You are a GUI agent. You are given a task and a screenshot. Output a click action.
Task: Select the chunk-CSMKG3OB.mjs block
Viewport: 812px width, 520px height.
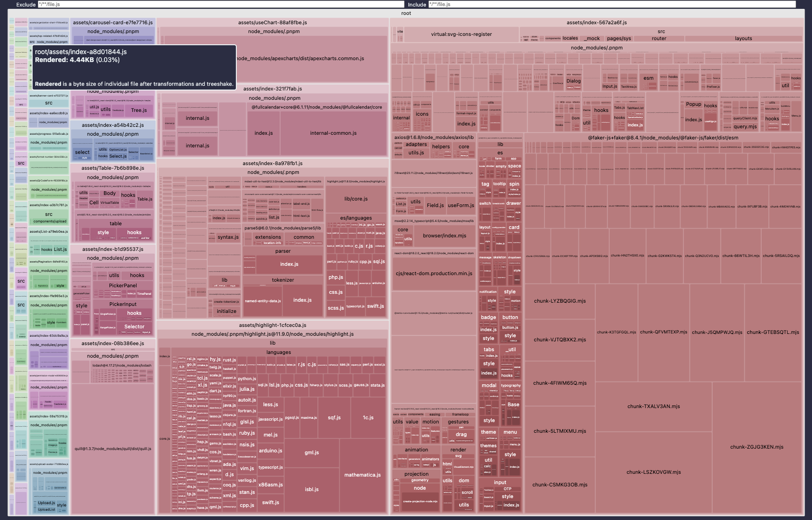point(560,485)
